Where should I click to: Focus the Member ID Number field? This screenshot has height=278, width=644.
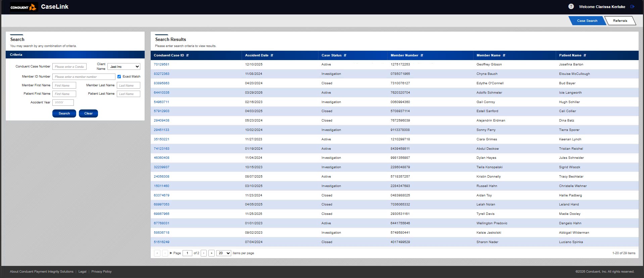tap(84, 77)
